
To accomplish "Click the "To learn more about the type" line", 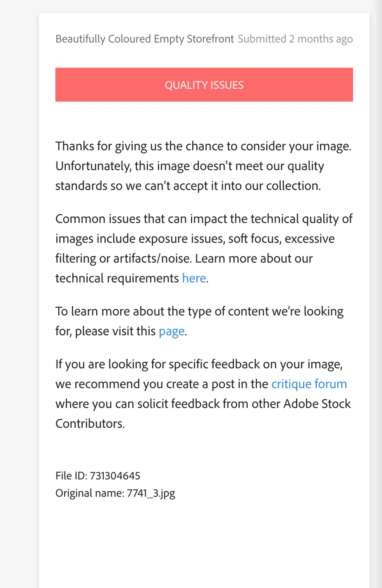I will (199, 311).
